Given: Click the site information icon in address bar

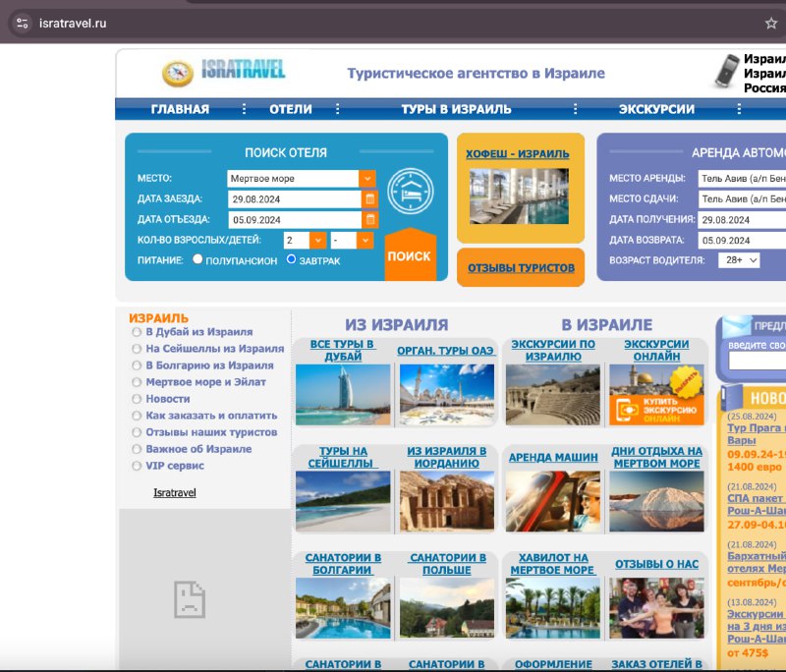Looking at the screenshot, I should point(22,23).
